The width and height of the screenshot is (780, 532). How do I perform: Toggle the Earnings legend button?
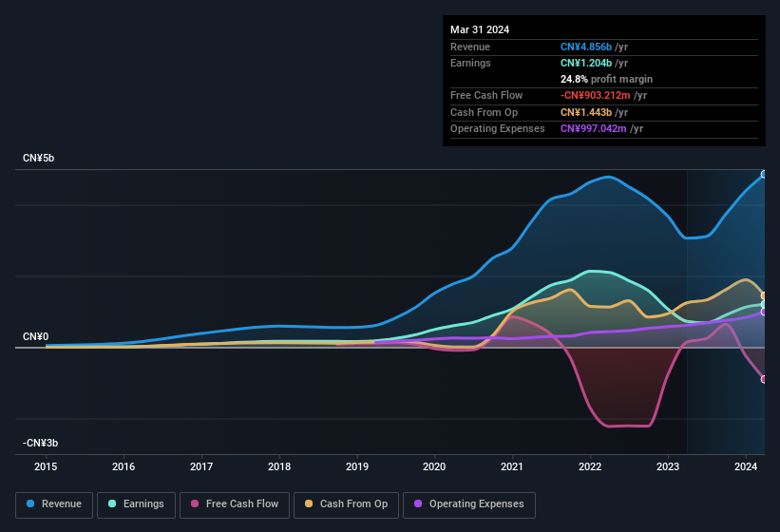pos(136,504)
